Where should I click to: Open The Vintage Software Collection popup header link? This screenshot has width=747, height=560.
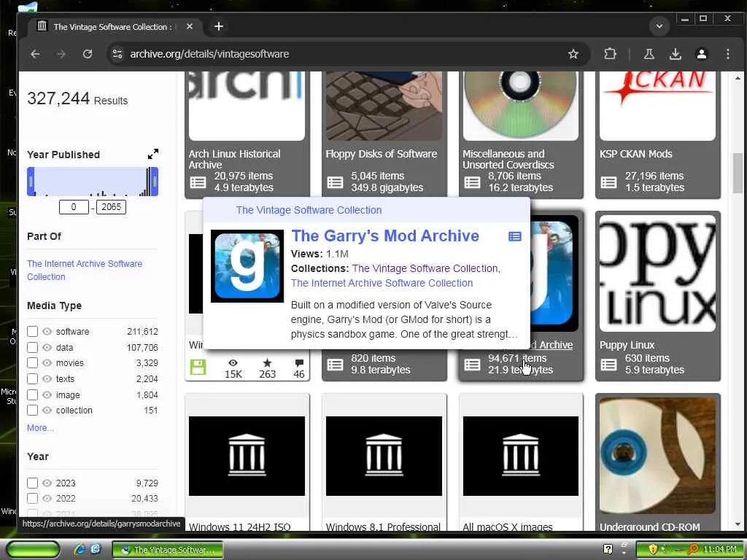309,210
